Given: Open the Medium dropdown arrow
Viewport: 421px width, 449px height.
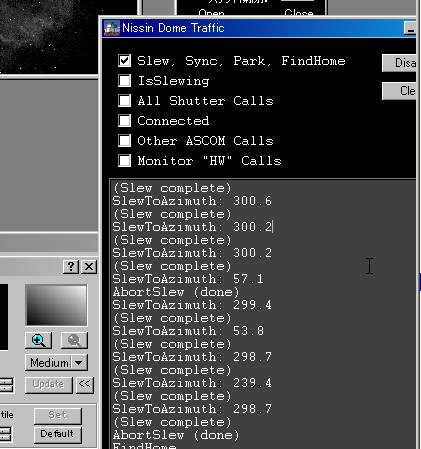Looking at the screenshot, I should click(79, 363).
